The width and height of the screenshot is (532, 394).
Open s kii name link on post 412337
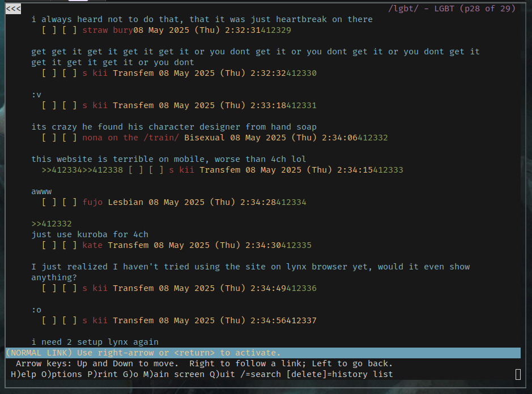95,320
